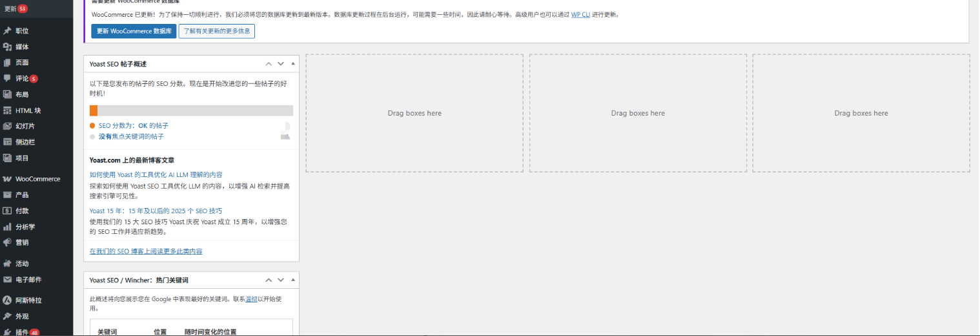Click the pages icon next to 页面

point(7,63)
